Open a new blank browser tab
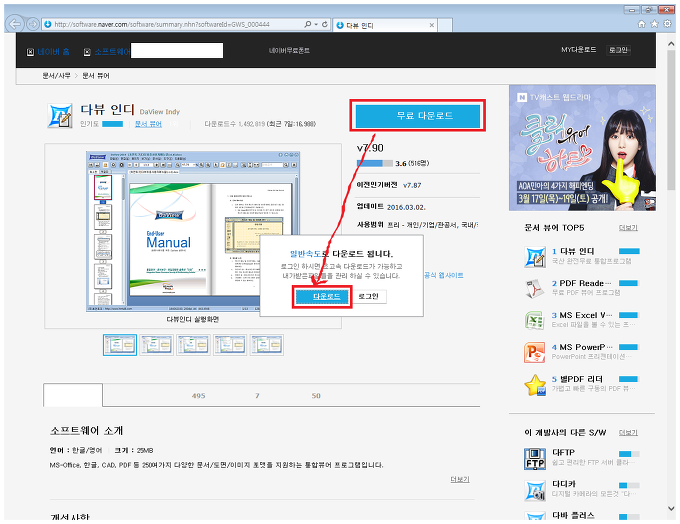 click(x=445, y=25)
